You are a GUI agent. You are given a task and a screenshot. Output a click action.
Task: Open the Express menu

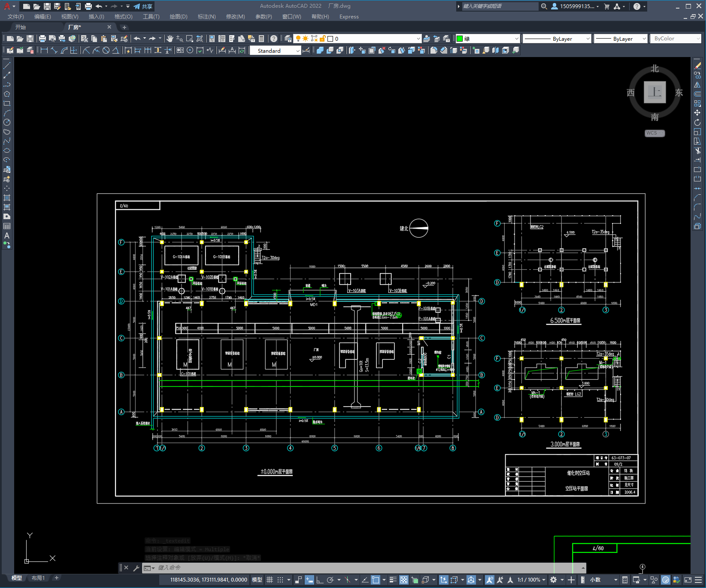(349, 17)
